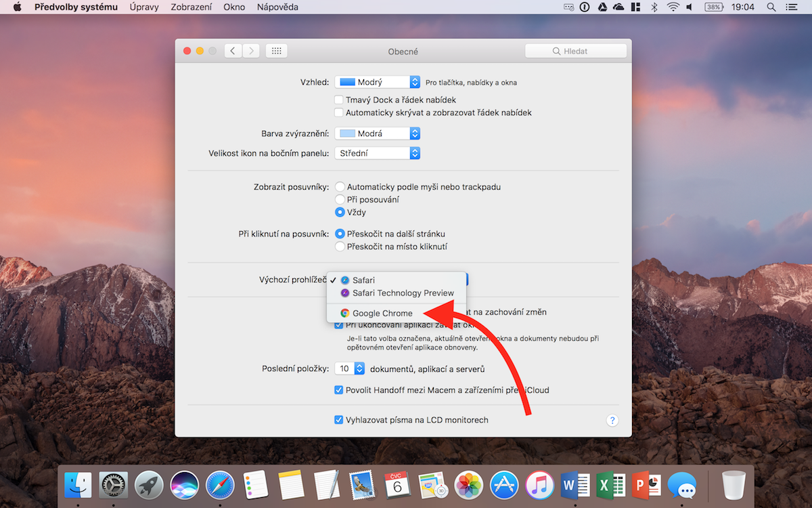Open the Úpravy menu
This screenshot has width=812, height=508.
tap(144, 7)
